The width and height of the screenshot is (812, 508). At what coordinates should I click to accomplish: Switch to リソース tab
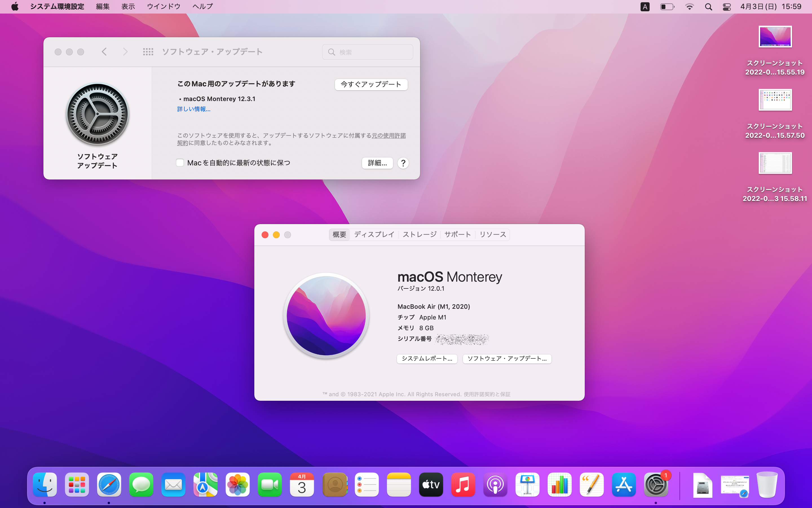click(493, 235)
